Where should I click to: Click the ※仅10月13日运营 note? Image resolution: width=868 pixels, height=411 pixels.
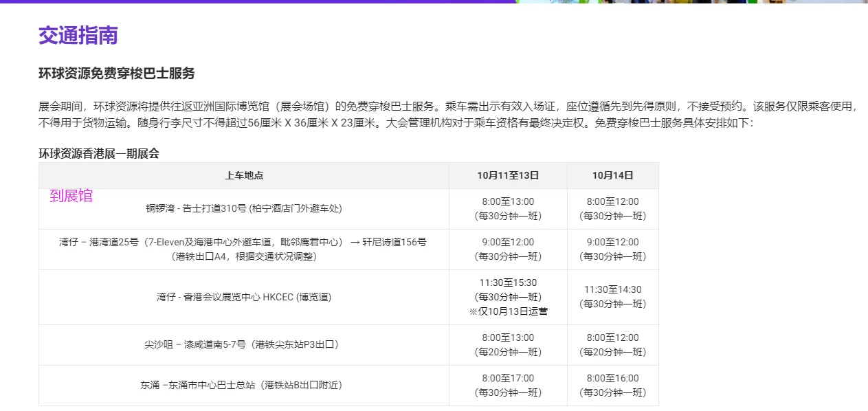tap(508, 311)
